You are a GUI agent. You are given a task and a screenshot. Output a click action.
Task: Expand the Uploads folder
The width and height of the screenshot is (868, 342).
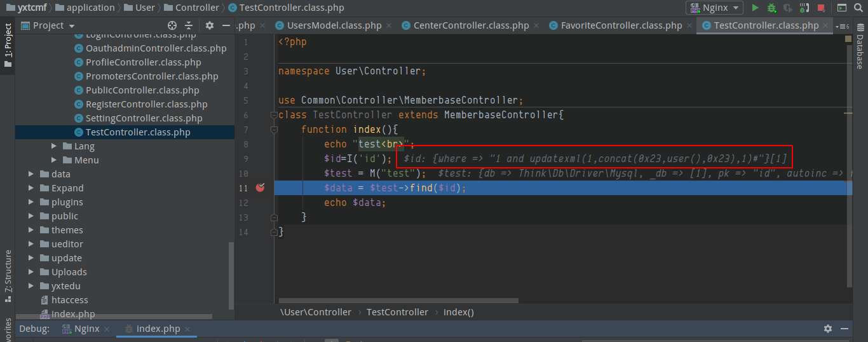[x=31, y=272]
